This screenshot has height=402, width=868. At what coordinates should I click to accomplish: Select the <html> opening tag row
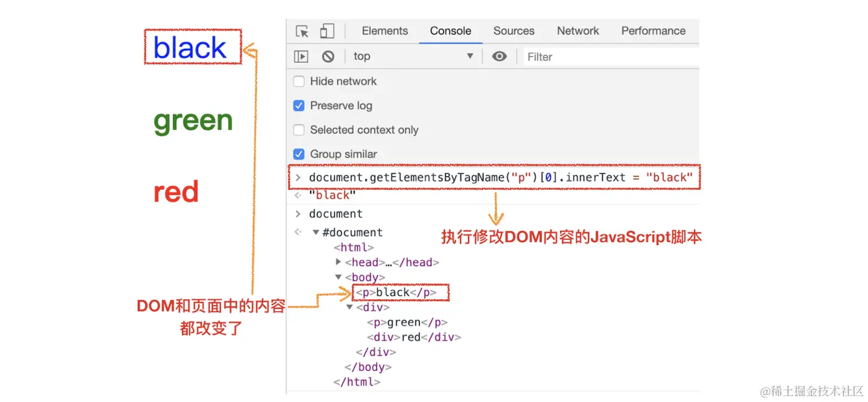point(353,248)
